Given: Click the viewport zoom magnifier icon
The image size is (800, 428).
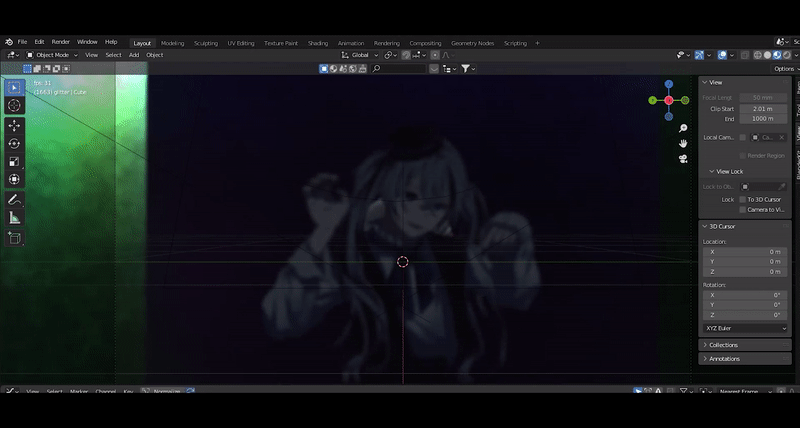Looking at the screenshot, I should pos(683,129).
